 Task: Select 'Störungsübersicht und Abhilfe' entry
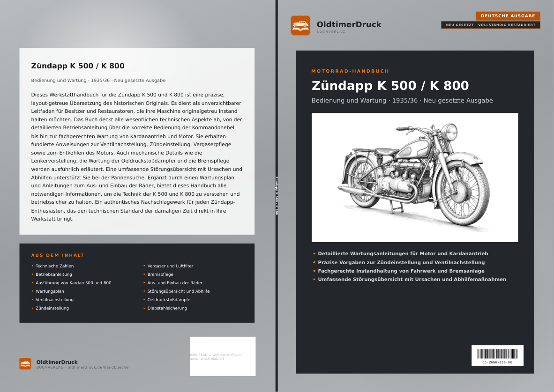click(x=179, y=291)
